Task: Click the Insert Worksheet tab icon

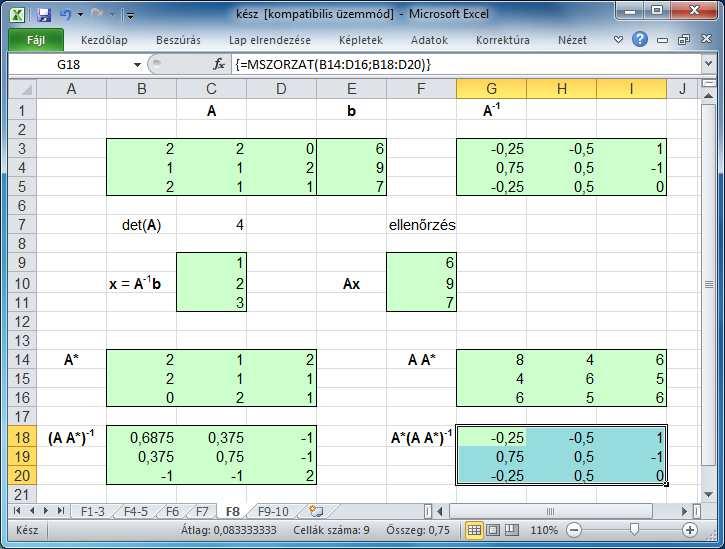Action: click(316, 511)
